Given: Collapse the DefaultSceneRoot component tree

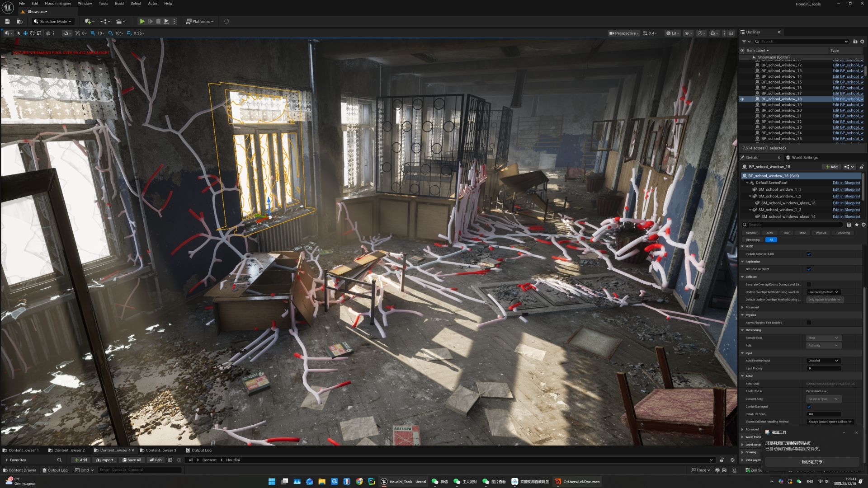Looking at the screenshot, I should tap(747, 183).
